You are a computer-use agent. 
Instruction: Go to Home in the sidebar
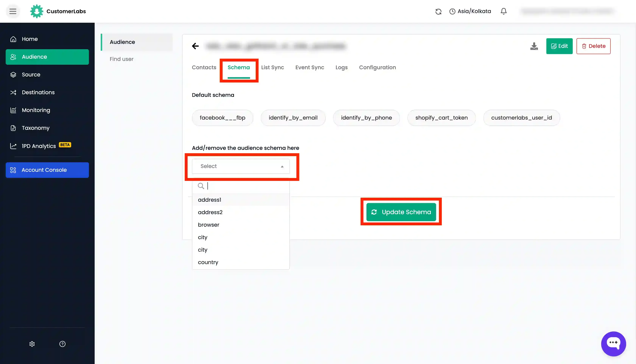47,39
